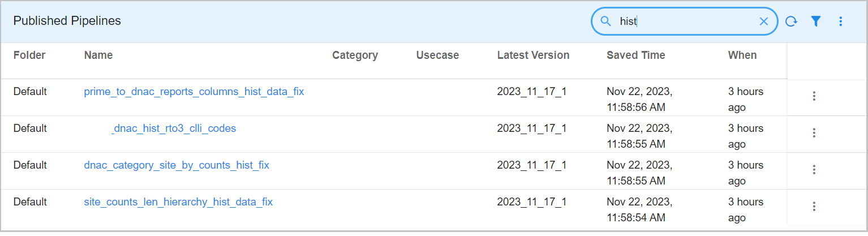Open the dnac_category_site_by_counts_hist_fix pipeline
This screenshot has width=868, height=236.
(177, 165)
